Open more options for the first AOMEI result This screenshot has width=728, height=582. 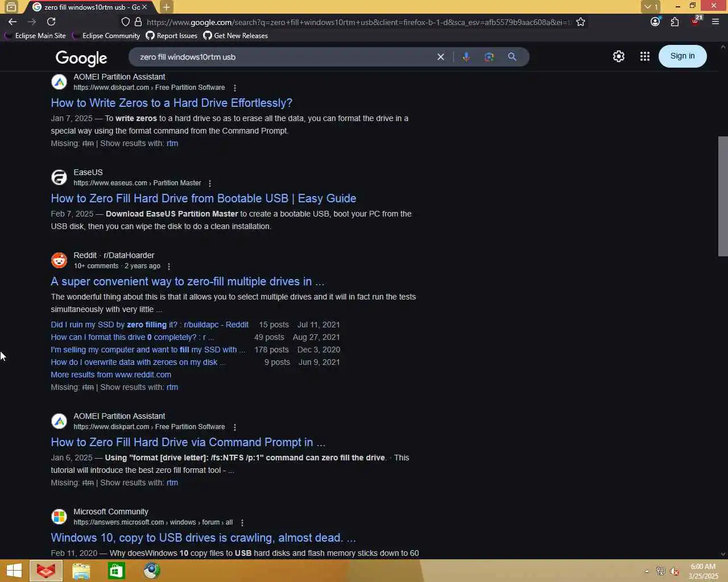pyautogui.click(x=235, y=88)
